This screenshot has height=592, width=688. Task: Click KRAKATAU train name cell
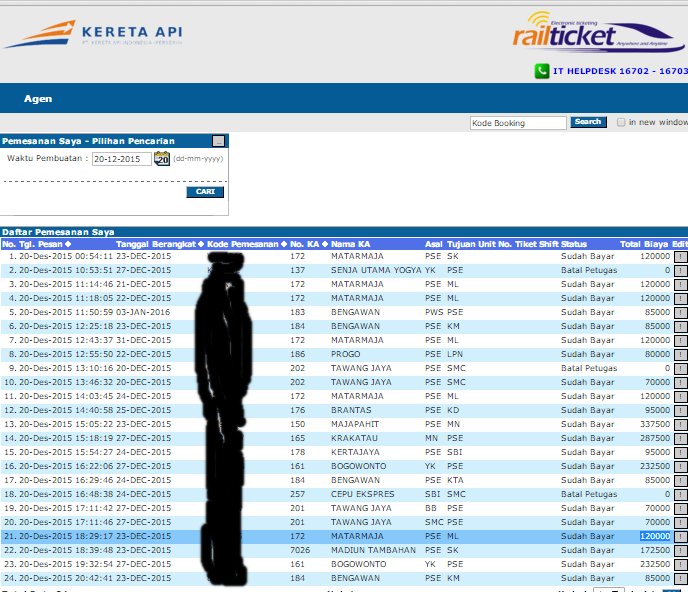click(354, 438)
